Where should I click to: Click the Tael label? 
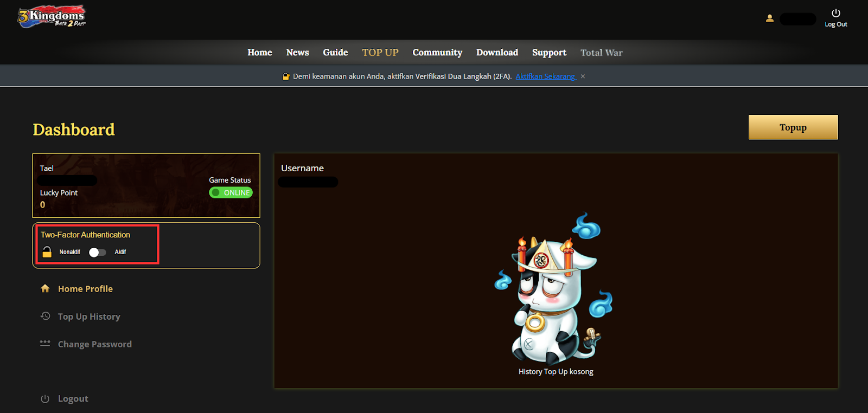47,168
